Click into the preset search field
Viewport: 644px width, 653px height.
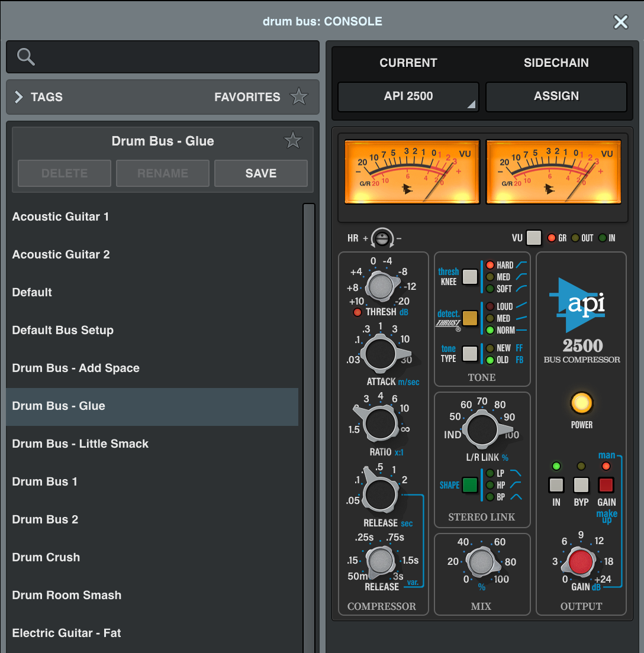pyautogui.click(x=163, y=57)
